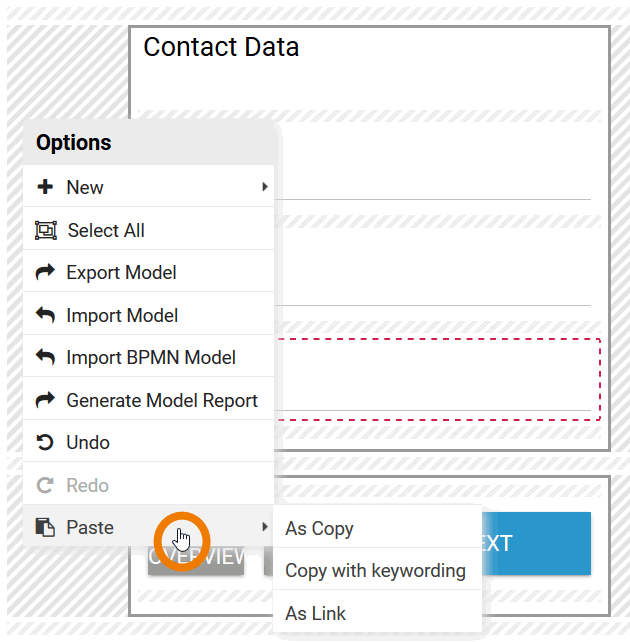Viewport: 630px width, 642px height.
Task: Click the plus icon beside New
Action: [45, 187]
